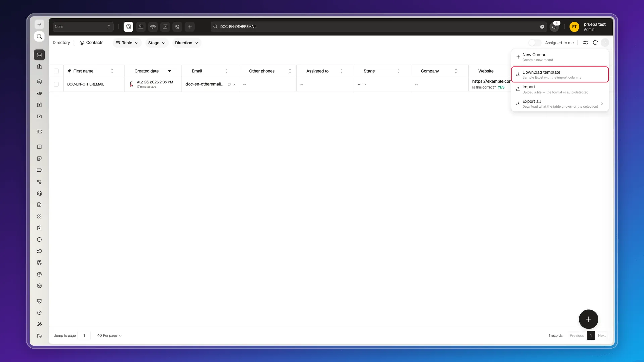Open the Export all submenu
The image size is (644, 362).
[560, 104]
